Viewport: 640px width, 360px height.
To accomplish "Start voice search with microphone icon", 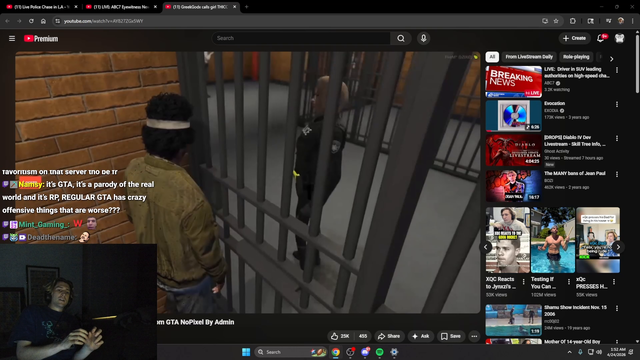I will (423, 38).
